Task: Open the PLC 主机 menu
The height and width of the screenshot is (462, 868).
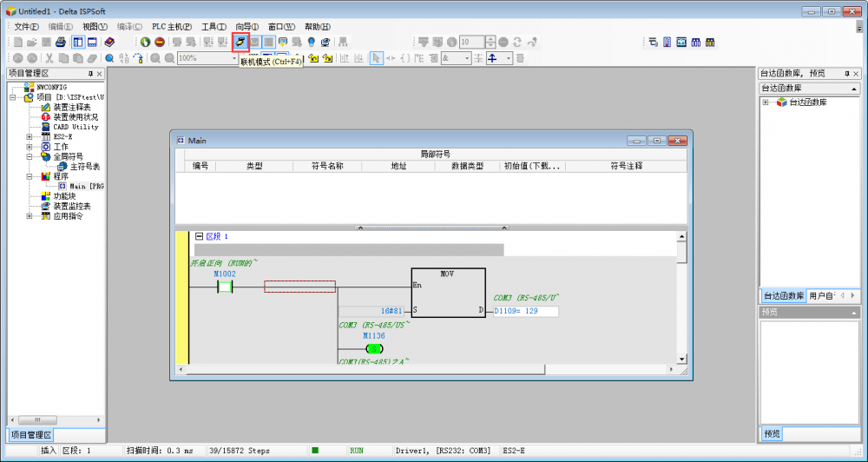Action: [172, 27]
